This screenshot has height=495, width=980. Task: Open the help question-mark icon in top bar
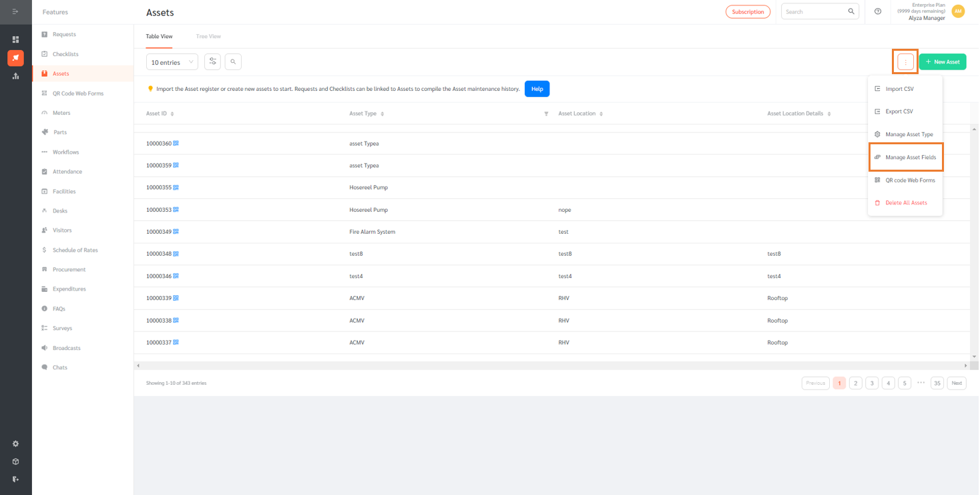pos(877,11)
